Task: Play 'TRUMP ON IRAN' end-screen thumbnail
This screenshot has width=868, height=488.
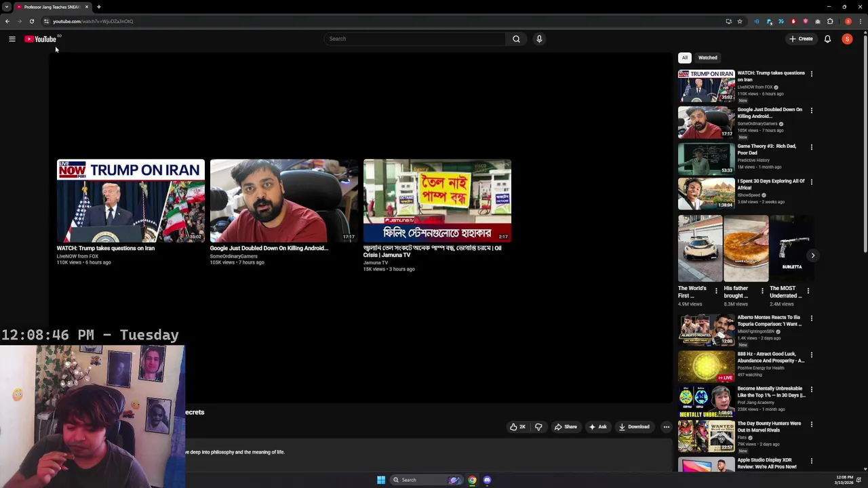Action: [x=130, y=201]
